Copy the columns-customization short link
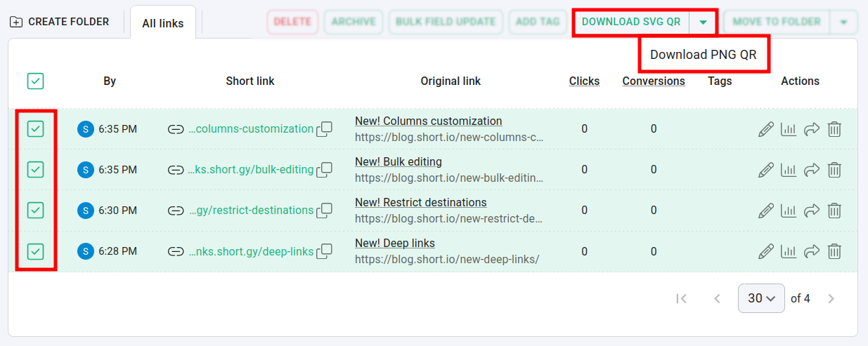The image size is (868, 346). [325, 129]
